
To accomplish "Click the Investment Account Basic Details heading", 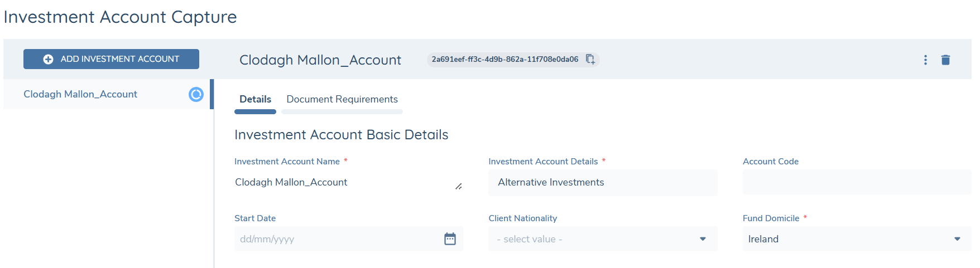I will (342, 135).
